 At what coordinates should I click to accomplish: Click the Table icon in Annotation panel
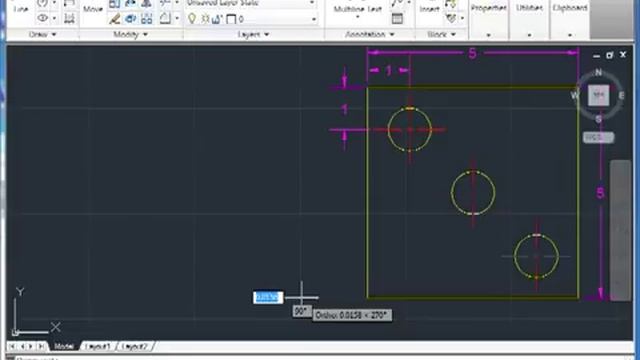(397, 19)
